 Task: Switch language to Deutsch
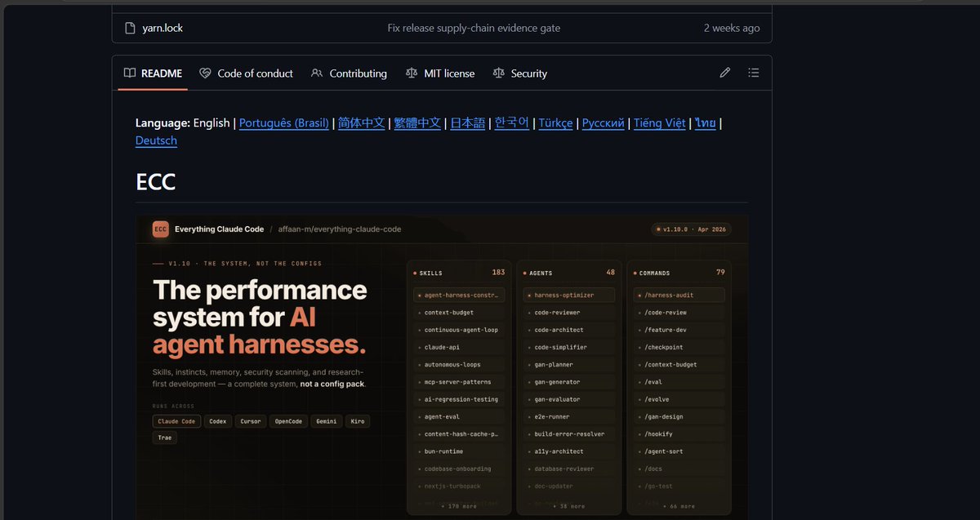pyautogui.click(x=156, y=140)
